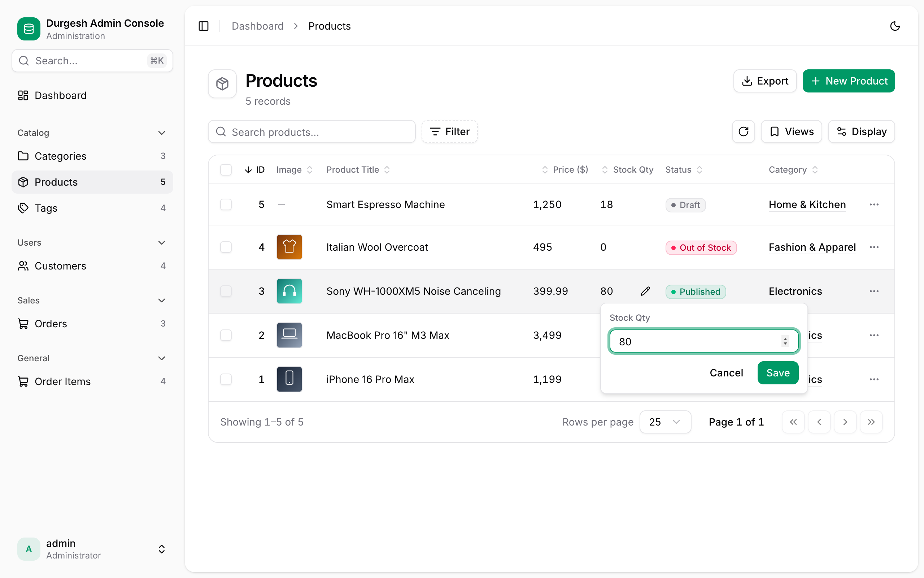924x578 pixels.
Task: Click the Products package icon beside heading
Action: click(x=222, y=84)
